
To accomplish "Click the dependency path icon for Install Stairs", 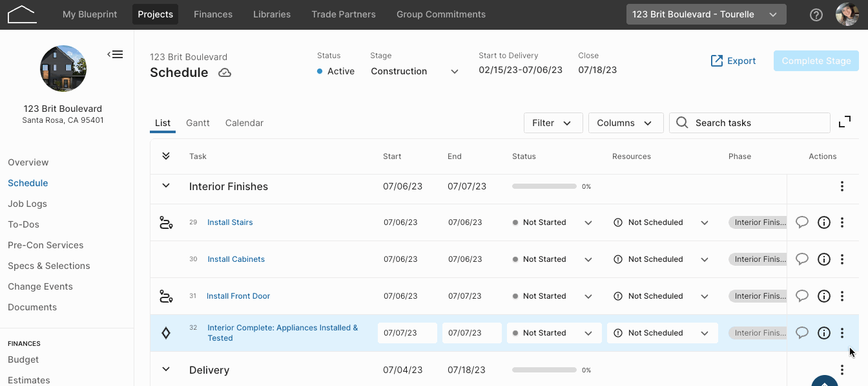I will click(166, 222).
